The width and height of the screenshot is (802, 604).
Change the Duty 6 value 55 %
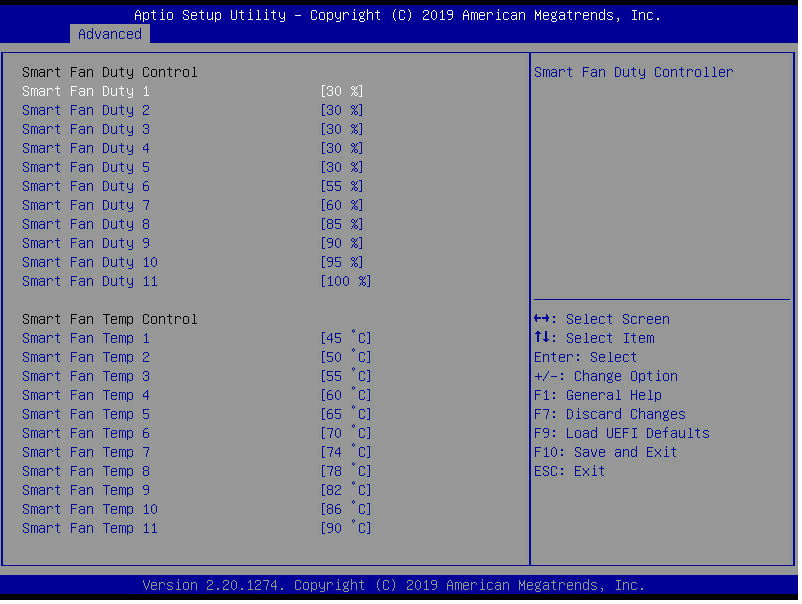342,186
